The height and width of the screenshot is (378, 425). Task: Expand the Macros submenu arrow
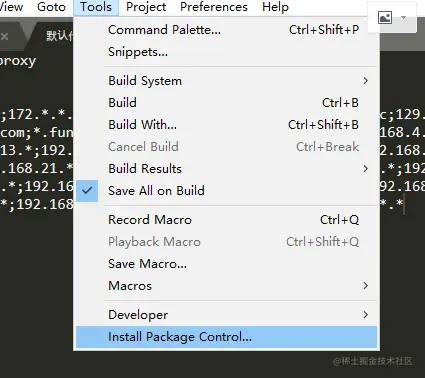pyautogui.click(x=366, y=286)
